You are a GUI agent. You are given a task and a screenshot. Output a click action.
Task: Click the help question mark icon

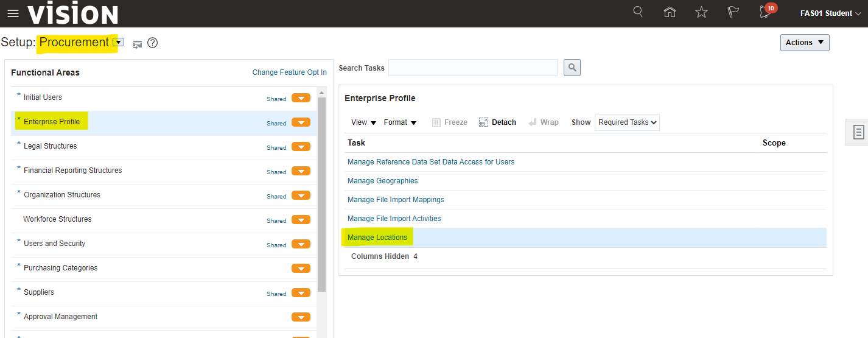coord(153,43)
